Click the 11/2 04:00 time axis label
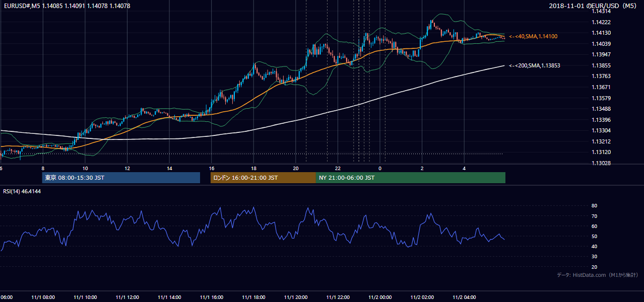The height and width of the screenshot is (302, 644). (464, 297)
